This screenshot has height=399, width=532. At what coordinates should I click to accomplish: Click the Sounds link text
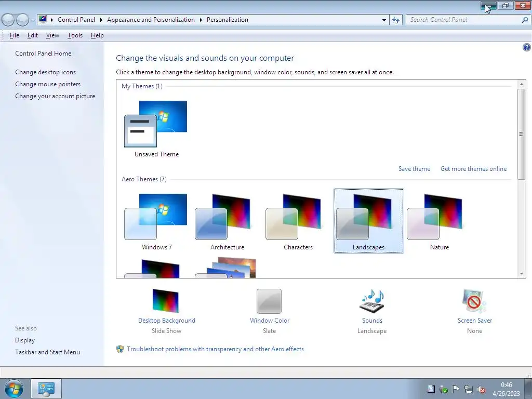coord(372,320)
